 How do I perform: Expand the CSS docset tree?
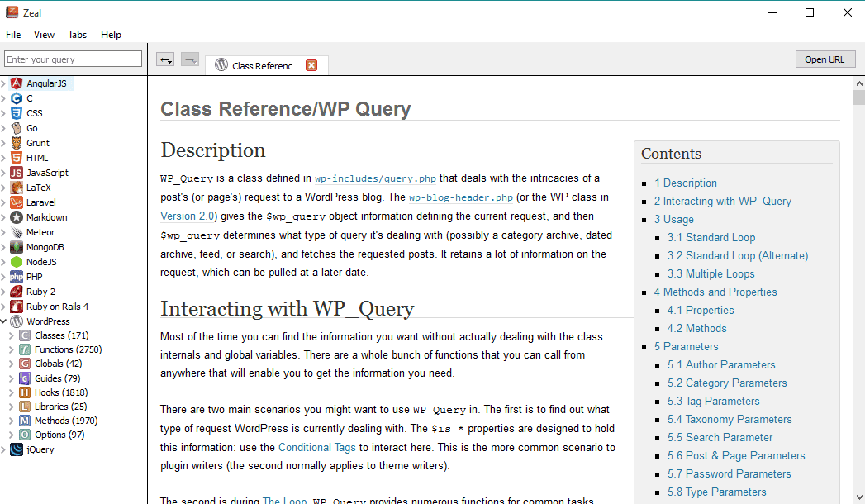tap(3, 113)
